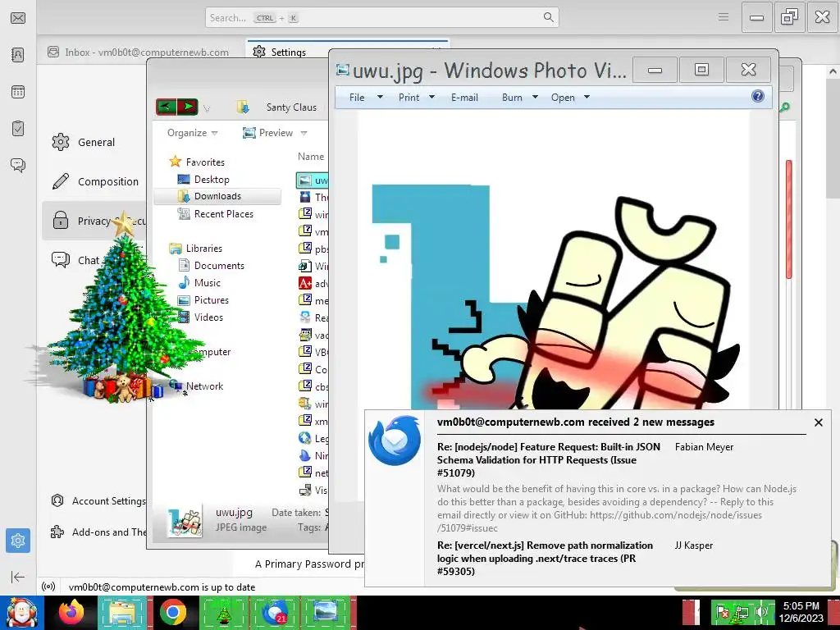Screen dimensions: 840x630
Task: Select General settings category
Action: (95, 142)
